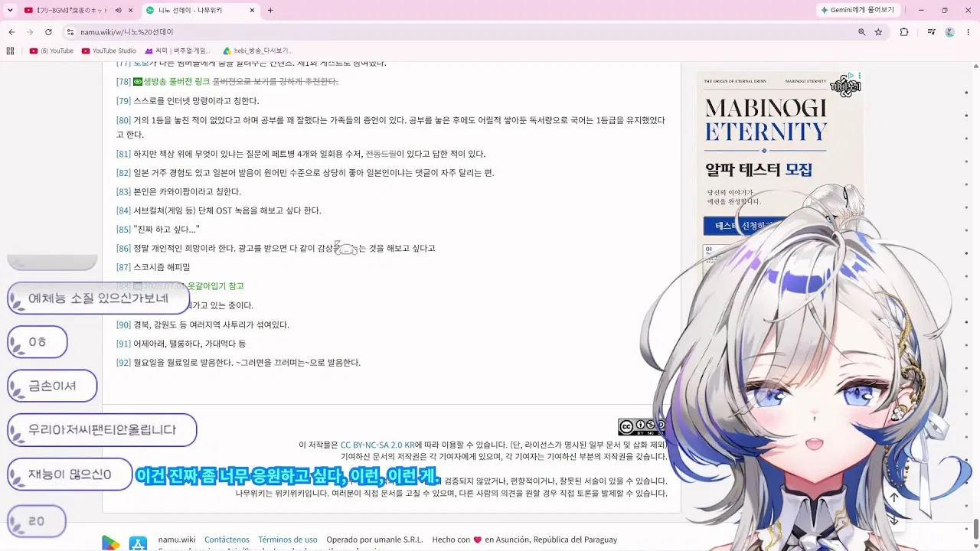Open the 옷갈아입기 참고 link
Screen dimensions: 980x551
(x=216, y=286)
